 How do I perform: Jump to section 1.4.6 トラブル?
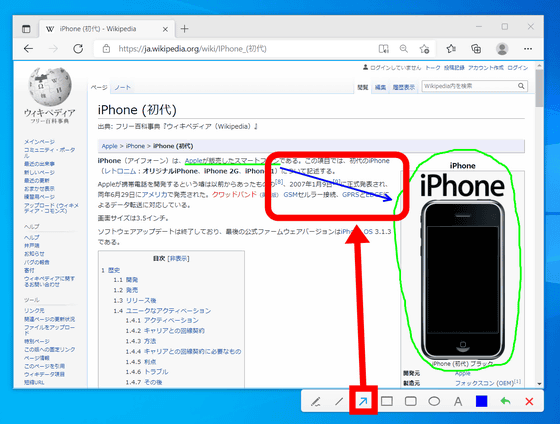156,372
